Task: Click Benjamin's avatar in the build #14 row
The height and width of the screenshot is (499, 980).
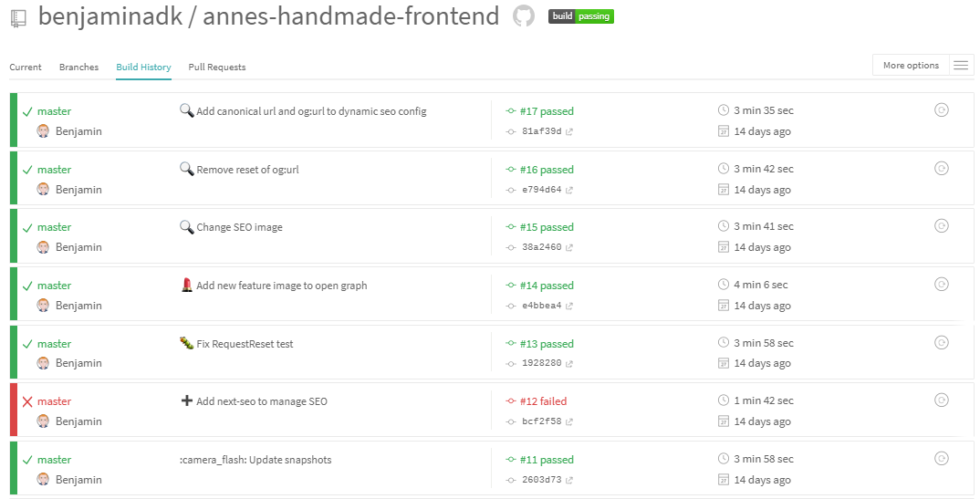Action: pyautogui.click(x=43, y=305)
